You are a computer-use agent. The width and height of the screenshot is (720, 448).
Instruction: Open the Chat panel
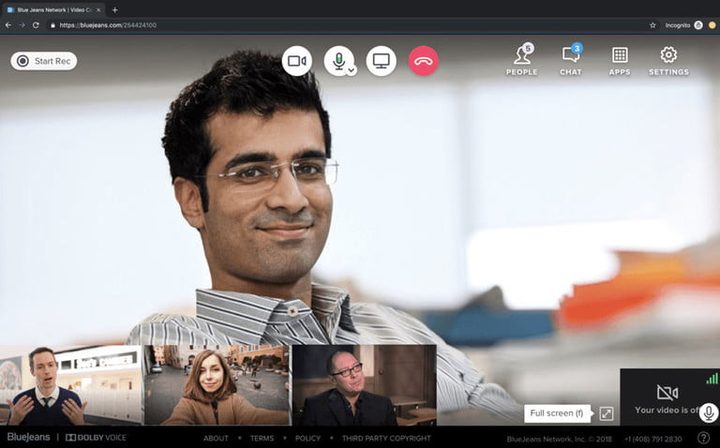click(x=571, y=60)
